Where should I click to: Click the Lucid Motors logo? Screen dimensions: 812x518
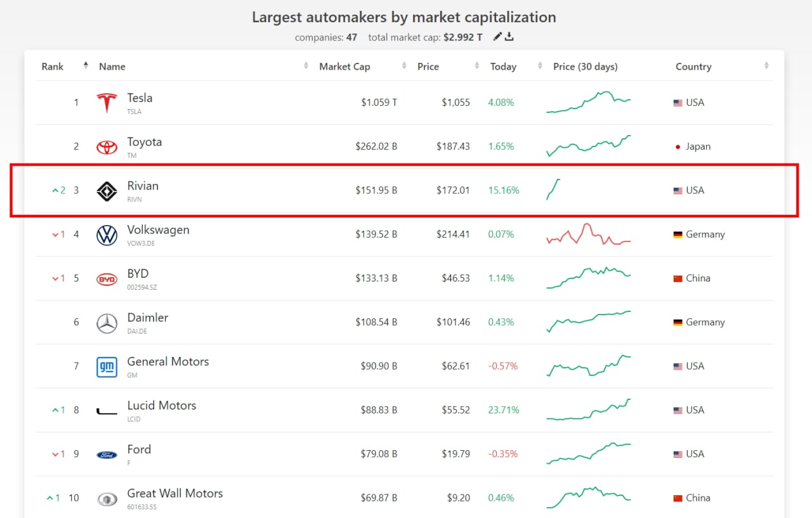coord(107,411)
